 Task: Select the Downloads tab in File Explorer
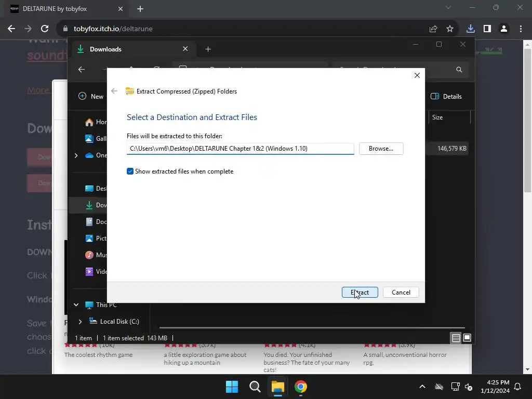click(x=132, y=49)
